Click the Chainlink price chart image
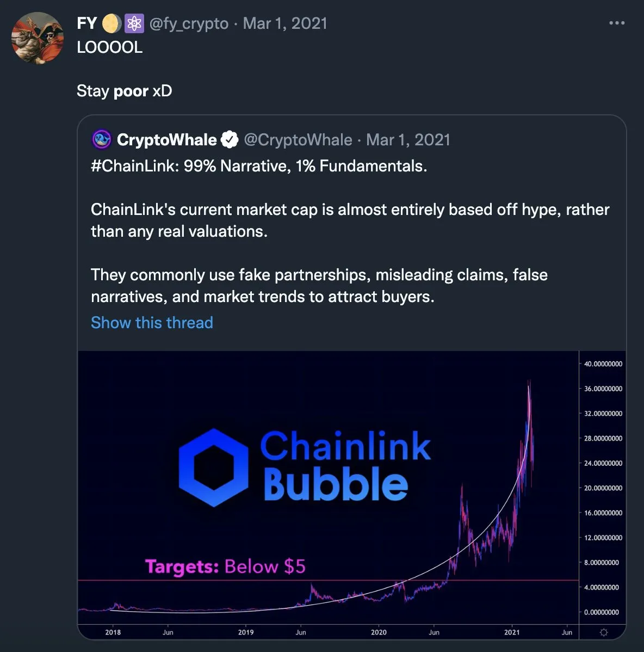The height and width of the screenshot is (652, 644). [354, 495]
